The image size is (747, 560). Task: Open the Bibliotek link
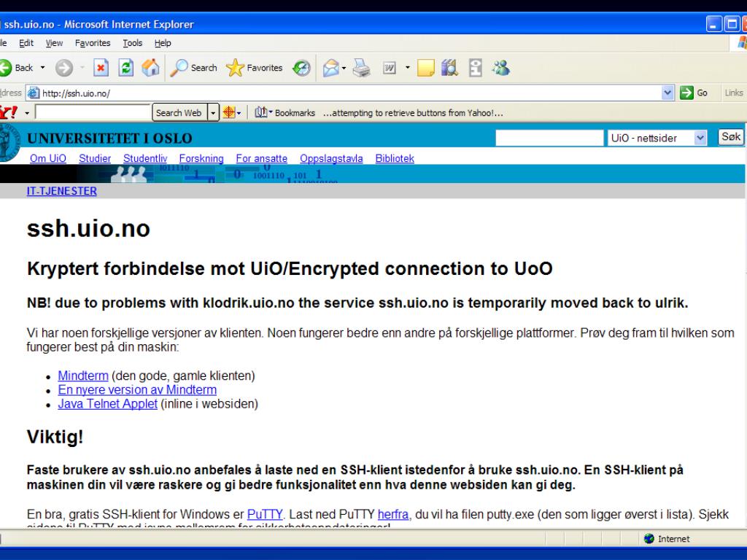tap(395, 158)
